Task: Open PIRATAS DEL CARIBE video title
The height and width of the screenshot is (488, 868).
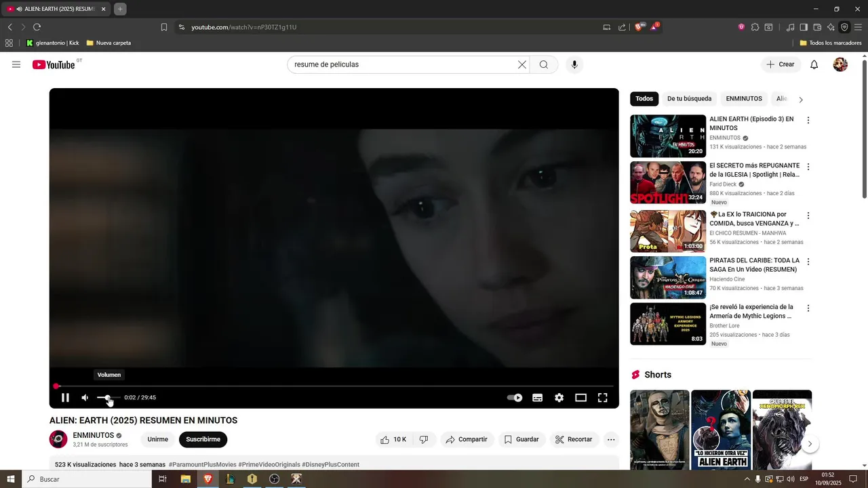Action: tap(754, 265)
